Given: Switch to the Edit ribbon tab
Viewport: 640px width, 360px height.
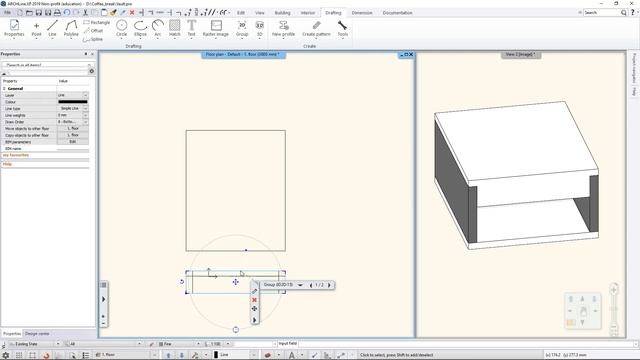Looking at the screenshot, I should coord(241,13).
